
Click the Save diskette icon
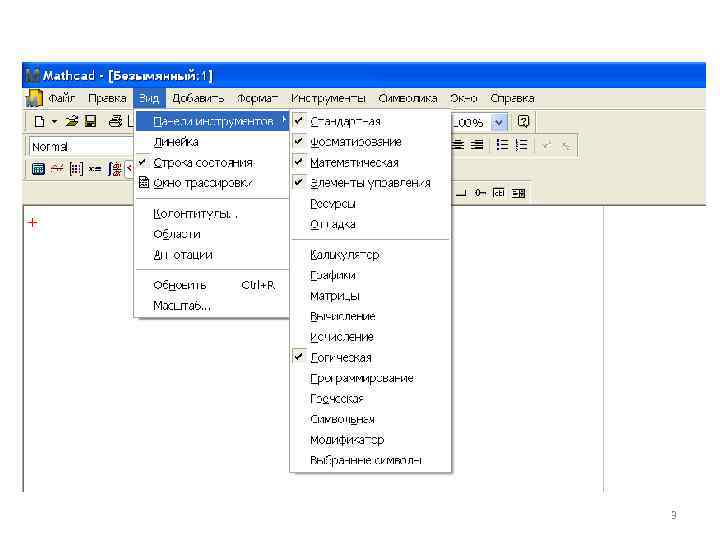pos(90,121)
